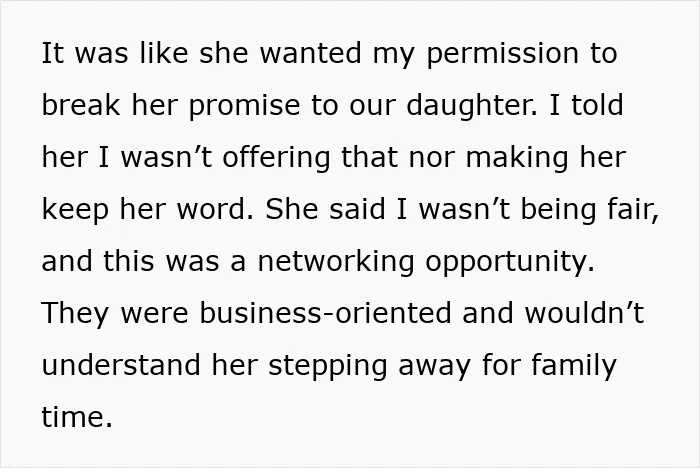
Task: Click the word "promise" in second line
Action: pyautogui.click(x=244, y=106)
